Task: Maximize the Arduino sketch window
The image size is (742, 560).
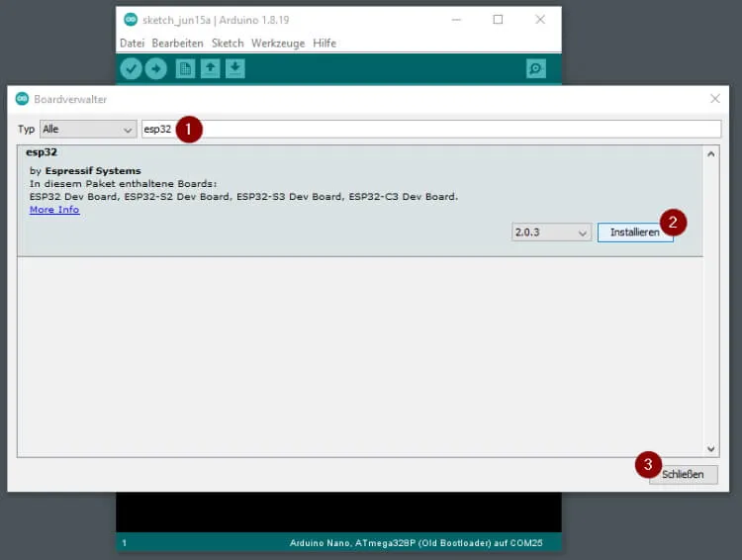Action: click(498, 20)
